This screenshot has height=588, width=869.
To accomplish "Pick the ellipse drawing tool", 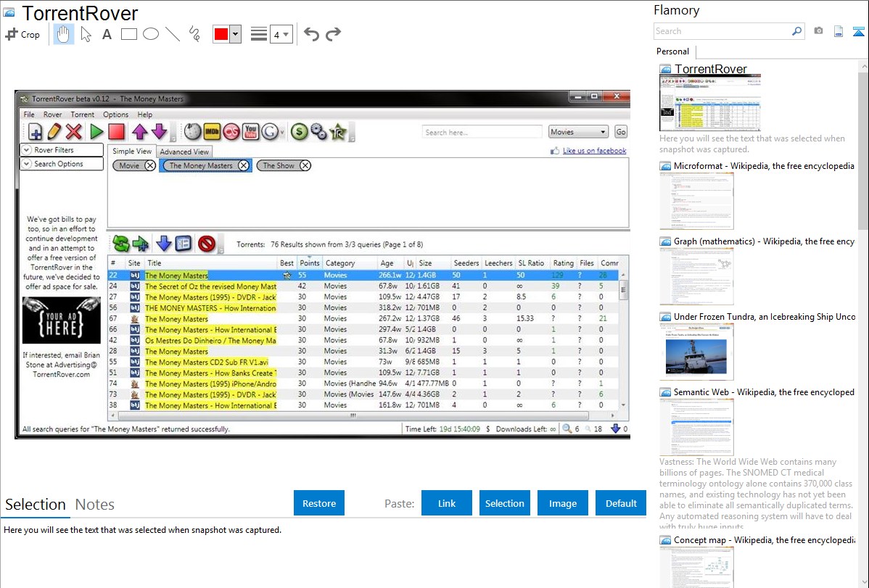I will coord(151,34).
